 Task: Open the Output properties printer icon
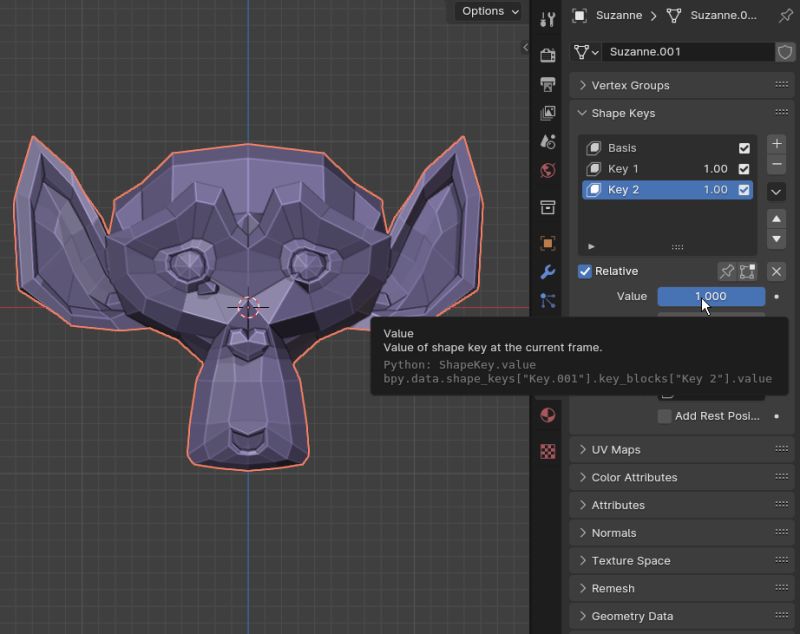coord(547,85)
